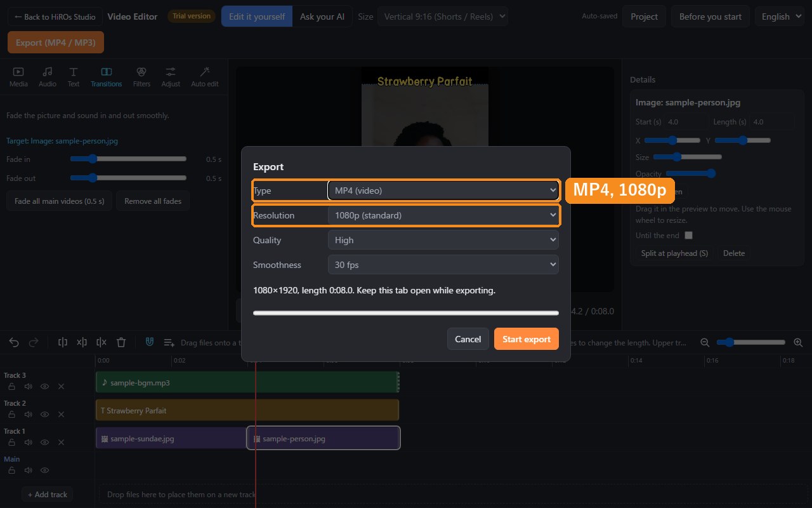Viewport: 812px width, 508px height.
Task: Toggle the magnet snapping icon
Action: click(x=150, y=342)
